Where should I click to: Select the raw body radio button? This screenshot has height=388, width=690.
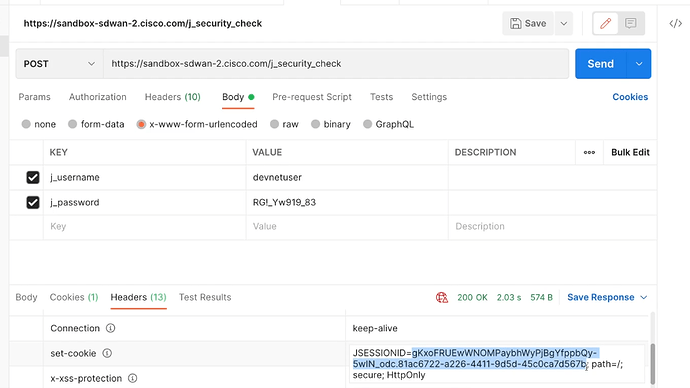274,124
